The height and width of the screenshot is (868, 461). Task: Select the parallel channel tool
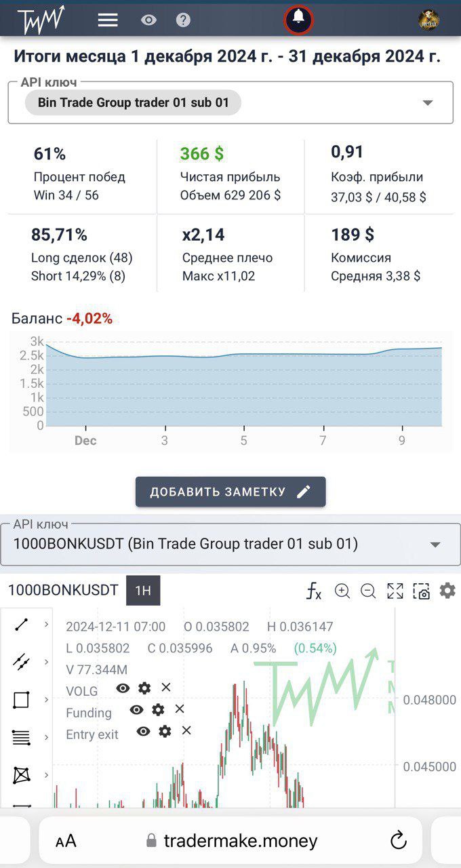click(x=22, y=662)
